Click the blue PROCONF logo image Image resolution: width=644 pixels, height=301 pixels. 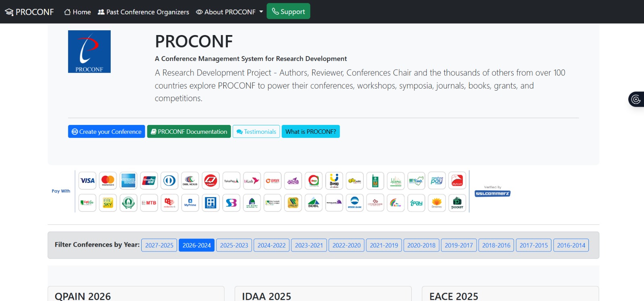(89, 52)
